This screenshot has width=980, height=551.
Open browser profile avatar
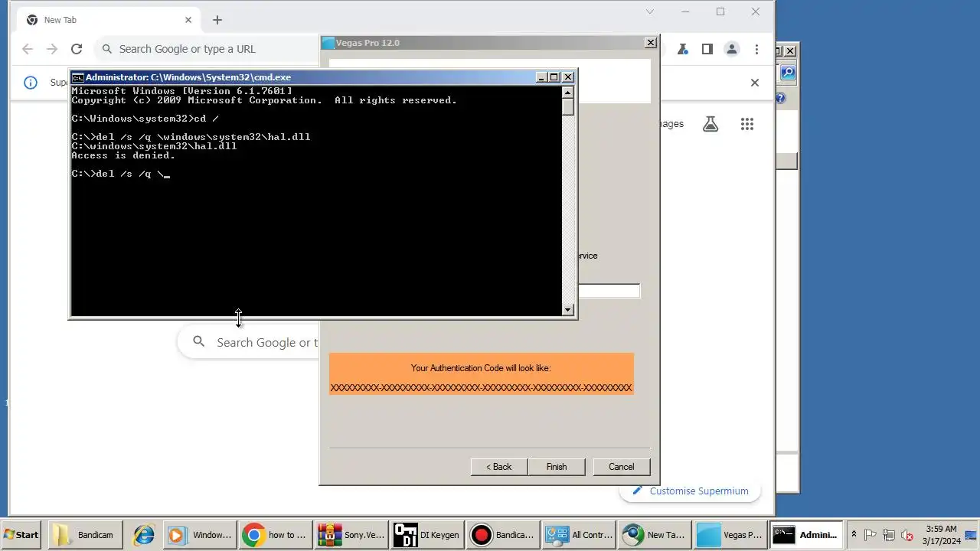(x=732, y=49)
